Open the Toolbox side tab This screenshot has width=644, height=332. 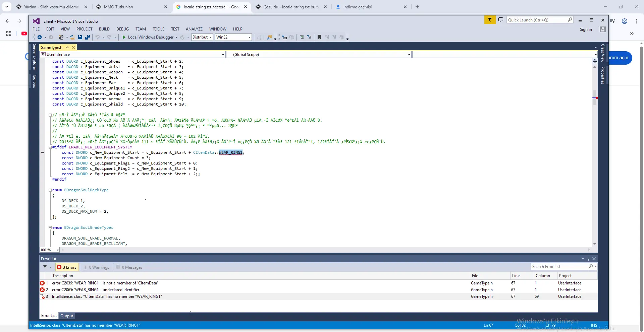[34, 81]
